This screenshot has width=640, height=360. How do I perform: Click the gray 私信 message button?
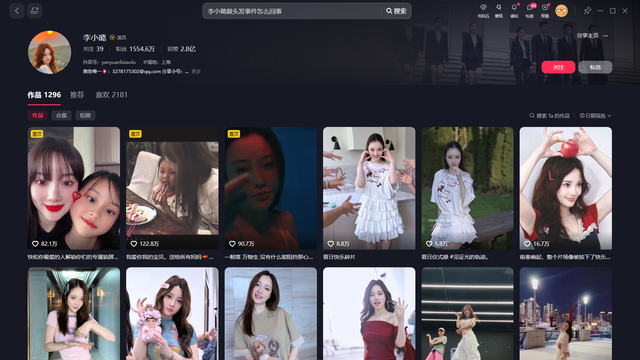point(595,67)
